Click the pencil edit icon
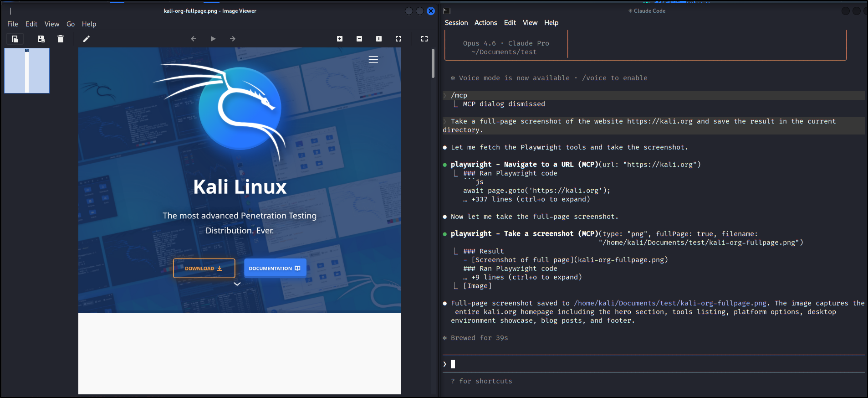868x398 pixels. [x=87, y=39]
